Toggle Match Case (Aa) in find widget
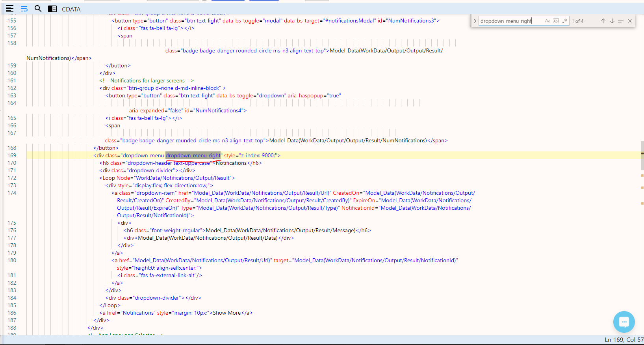 coord(547,21)
